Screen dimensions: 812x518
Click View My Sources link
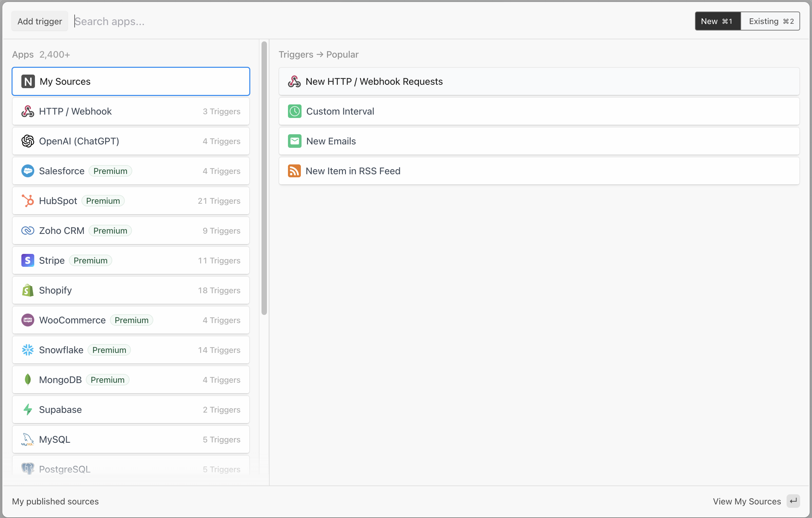[x=747, y=501]
